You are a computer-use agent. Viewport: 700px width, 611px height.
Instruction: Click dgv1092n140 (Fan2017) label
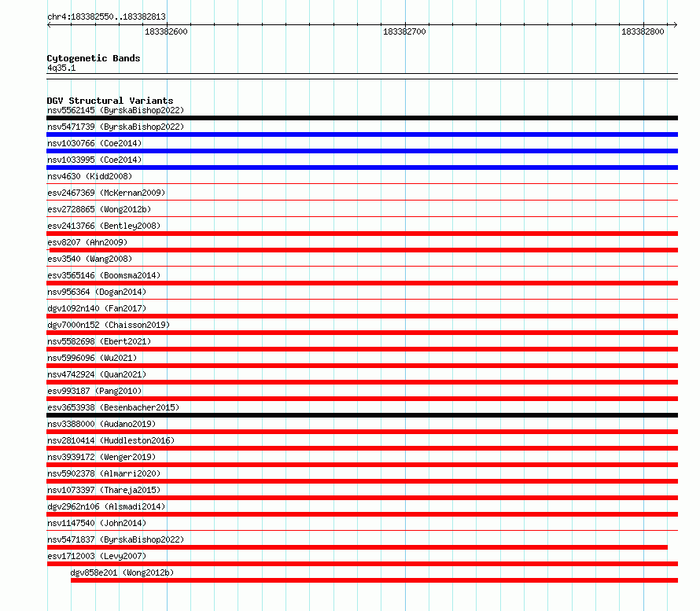point(97,308)
